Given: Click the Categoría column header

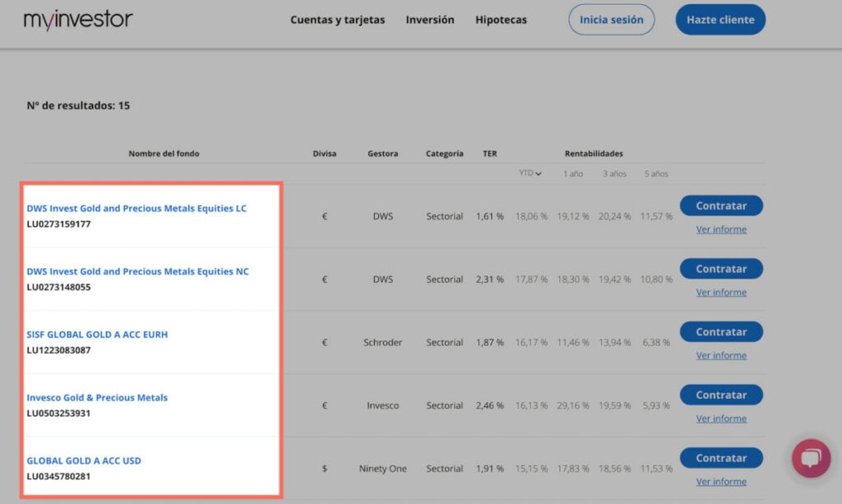Looking at the screenshot, I should [445, 154].
